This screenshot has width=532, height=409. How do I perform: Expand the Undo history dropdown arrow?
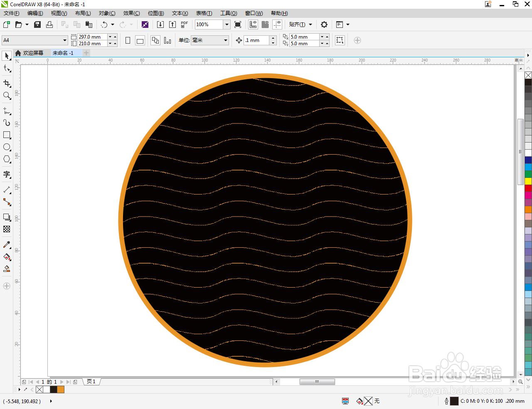(113, 25)
